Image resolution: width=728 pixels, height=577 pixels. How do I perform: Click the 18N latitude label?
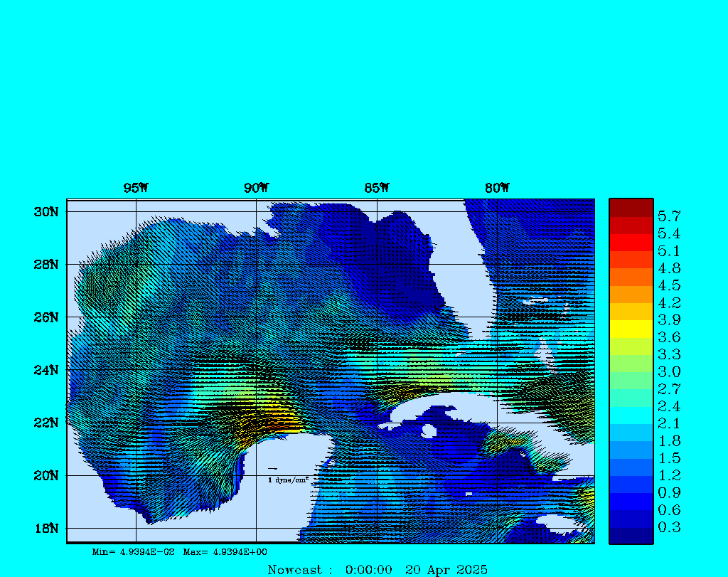[x=45, y=529]
